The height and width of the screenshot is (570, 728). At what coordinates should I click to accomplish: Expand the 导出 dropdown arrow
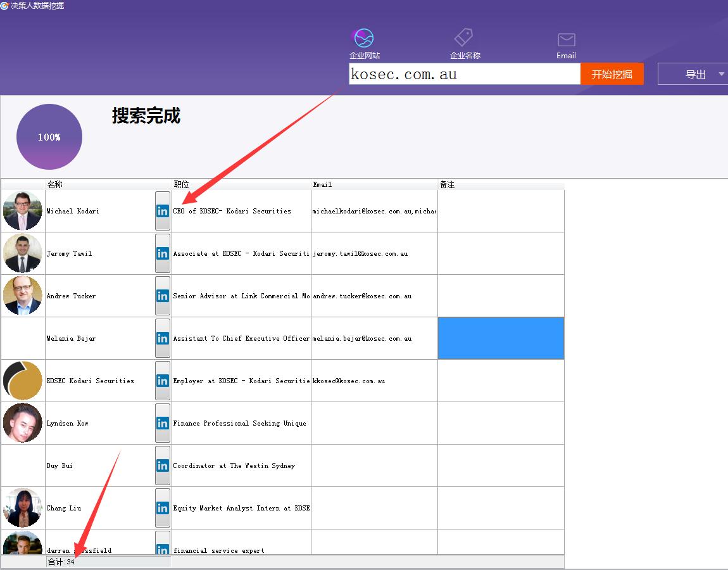pyautogui.click(x=722, y=74)
